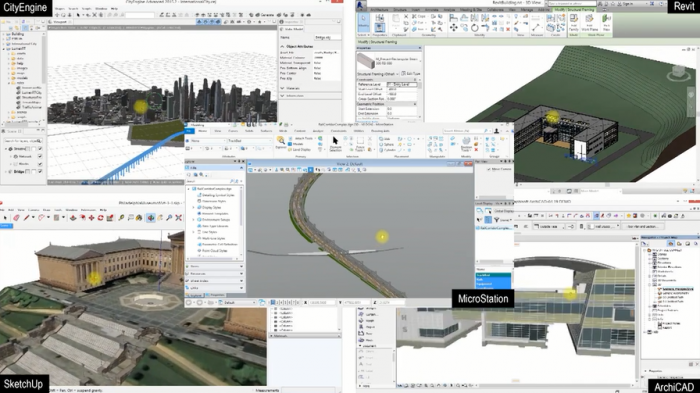Screen dimensions: 700x393
Task: Select the SketchUp Scale tool
Action: tap(110, 217)
